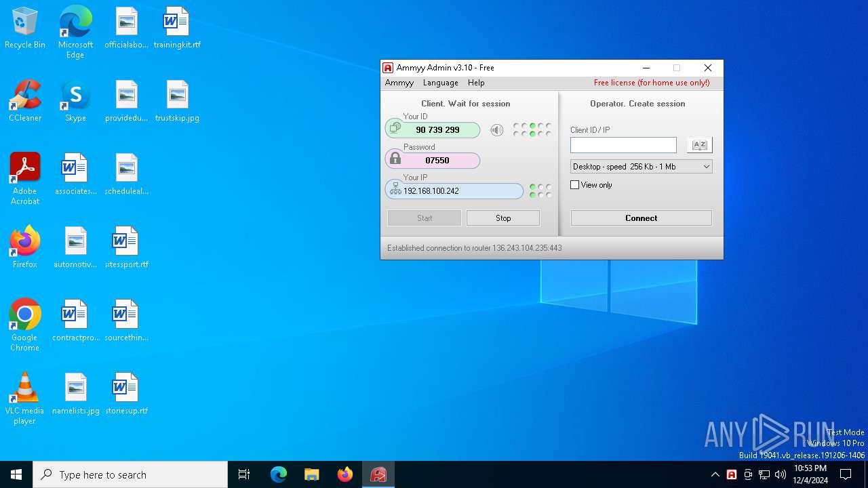
Task: Open Firefox desktop shortcut
Action: 25,247
